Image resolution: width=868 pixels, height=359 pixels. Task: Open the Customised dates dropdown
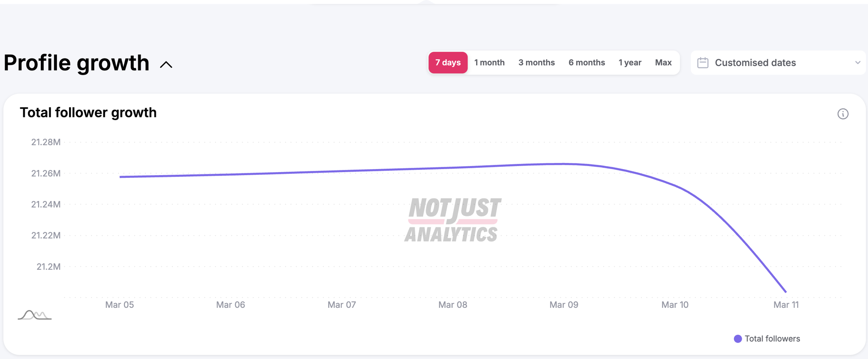click(x=778, y=63)
